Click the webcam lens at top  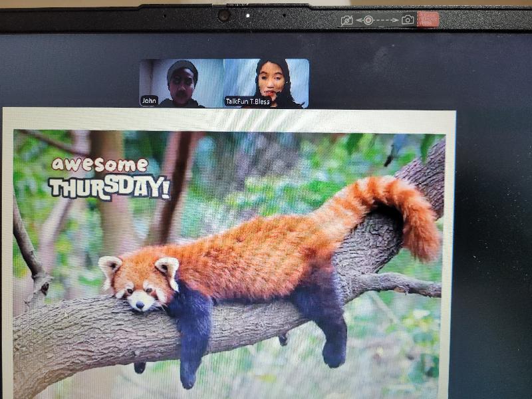[x=224, y=15]
